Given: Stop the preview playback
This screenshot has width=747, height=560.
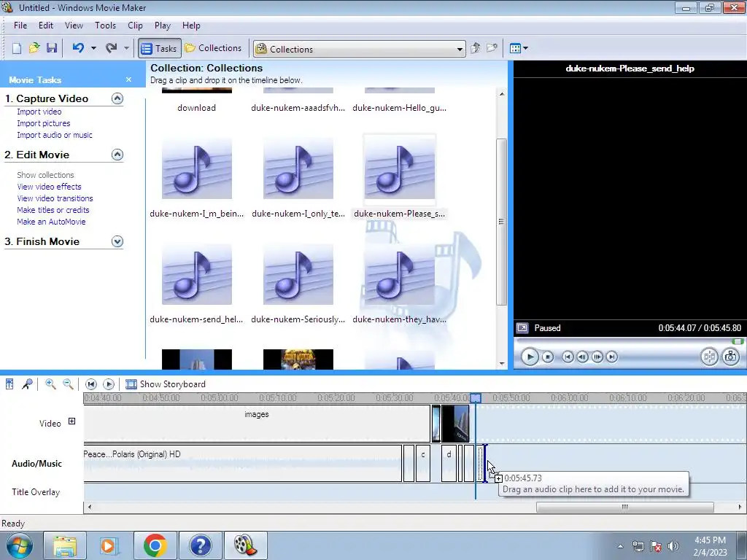Looking at the screenshot, I should [x=548, y=357].
